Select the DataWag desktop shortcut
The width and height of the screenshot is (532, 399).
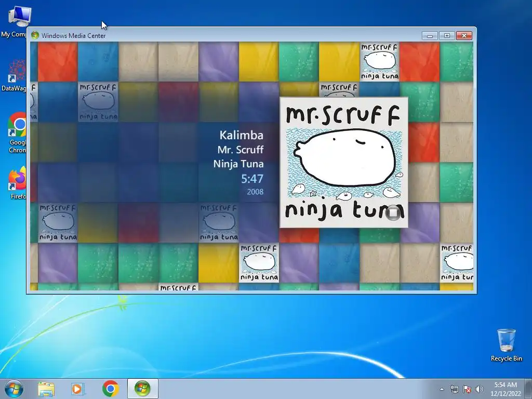point(14,75)
